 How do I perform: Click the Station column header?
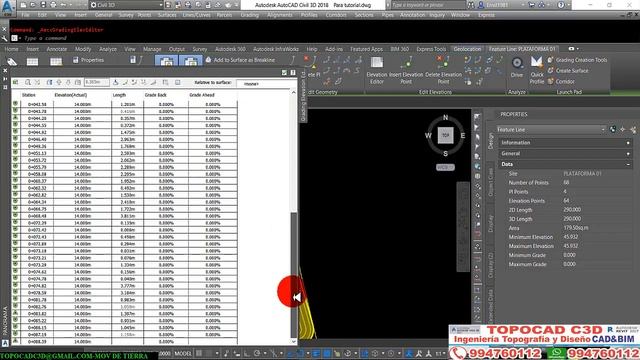(x=29, y=95)
